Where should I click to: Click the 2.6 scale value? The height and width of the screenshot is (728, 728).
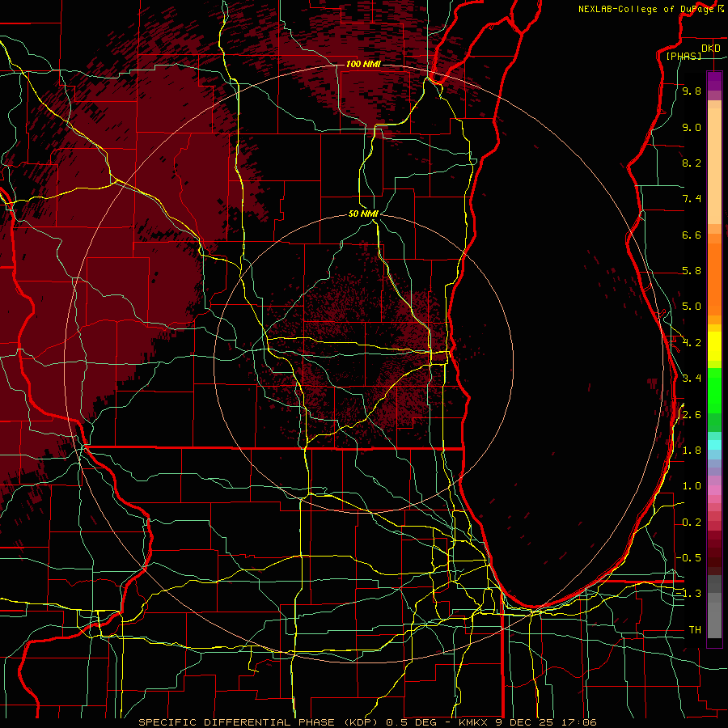692,415
